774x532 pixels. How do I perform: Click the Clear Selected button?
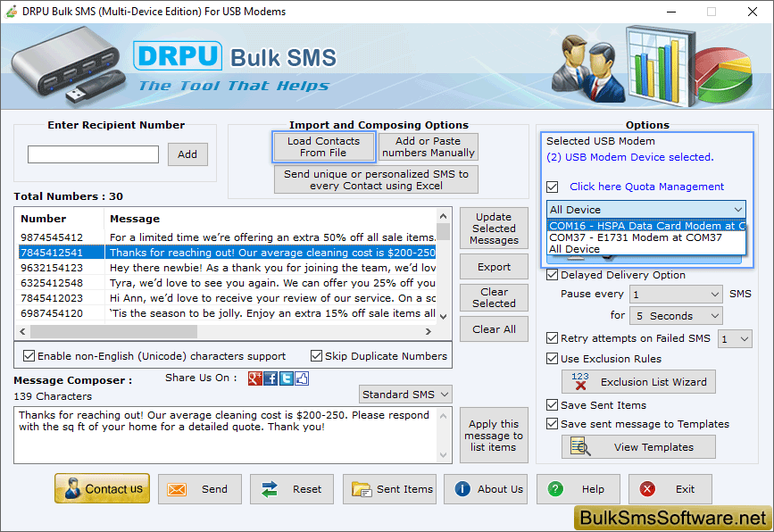click(x=494, y=297)
